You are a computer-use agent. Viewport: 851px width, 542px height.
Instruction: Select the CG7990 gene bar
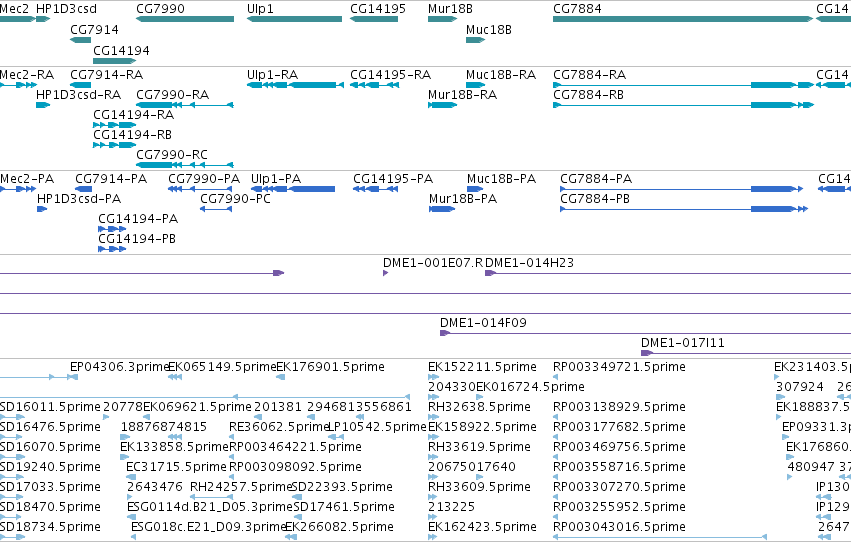tap(185, 19)
